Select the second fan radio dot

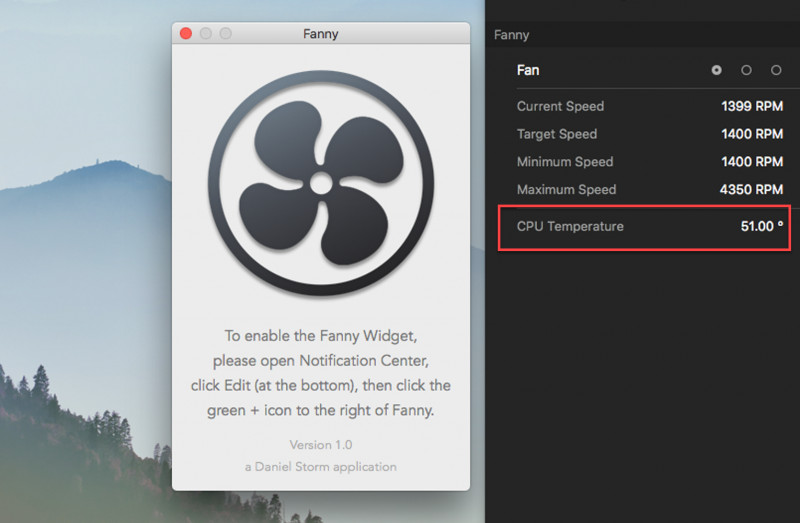point(746,70)
